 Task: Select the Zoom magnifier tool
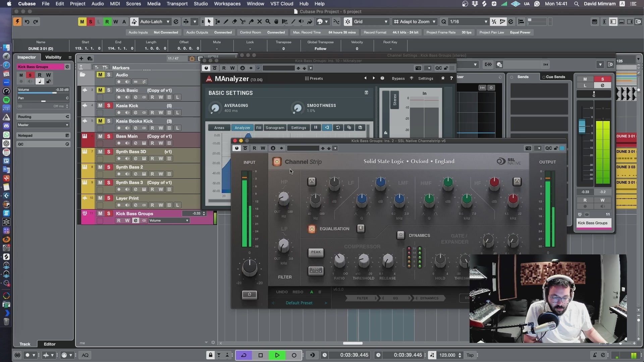coord(268,22)
